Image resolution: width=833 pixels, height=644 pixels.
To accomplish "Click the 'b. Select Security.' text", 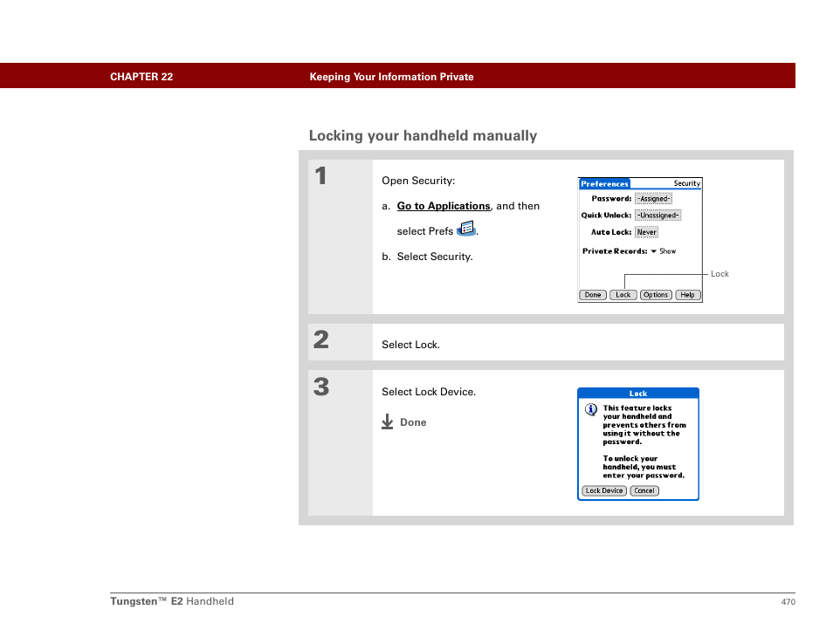I will [x=427, y=257].
